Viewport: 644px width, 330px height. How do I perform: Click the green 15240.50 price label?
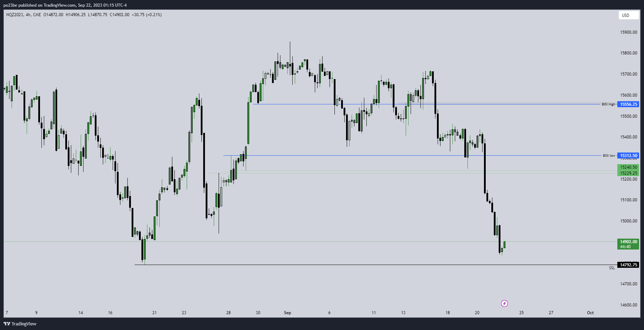pos(628,167)
